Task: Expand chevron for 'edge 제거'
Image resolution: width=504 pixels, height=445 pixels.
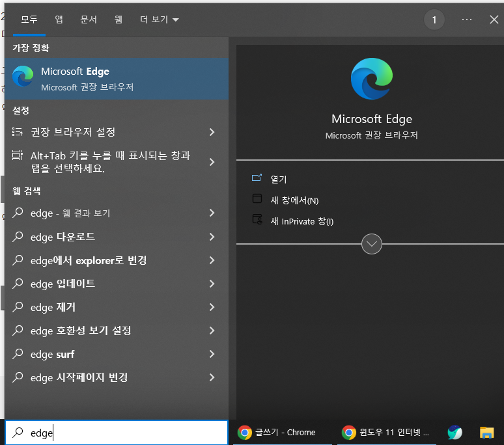Action: coord(212,307)
